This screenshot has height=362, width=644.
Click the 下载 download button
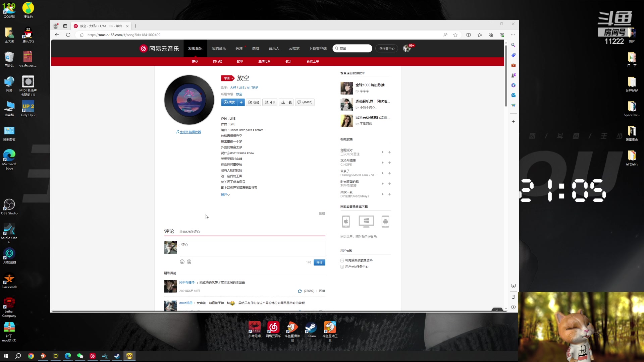point(286,102)
